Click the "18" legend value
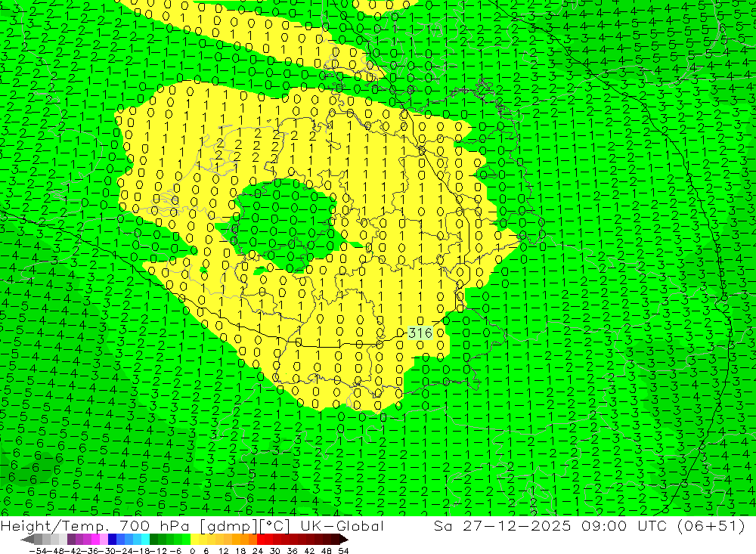 click(x=240, y=551)
